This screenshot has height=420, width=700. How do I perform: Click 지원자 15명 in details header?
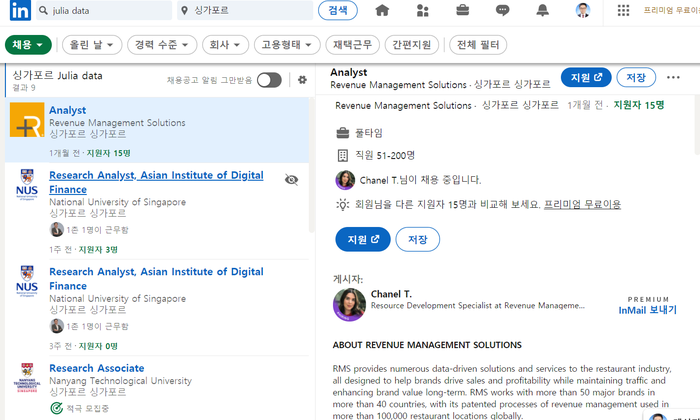coord(639,105)
